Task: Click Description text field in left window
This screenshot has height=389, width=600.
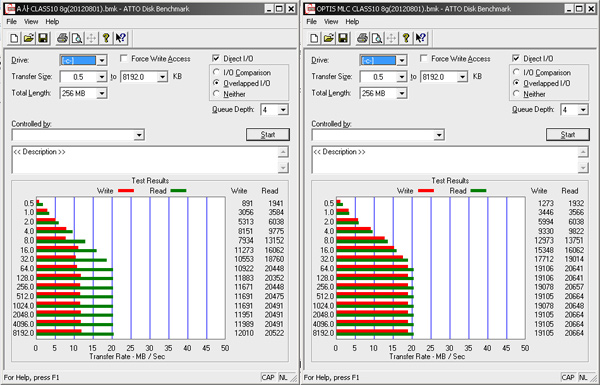Action: [x=145, y=160]
